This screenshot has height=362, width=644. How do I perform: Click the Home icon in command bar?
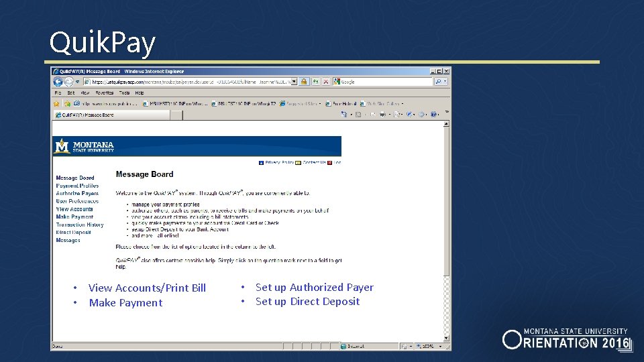(x=343, y=115)
